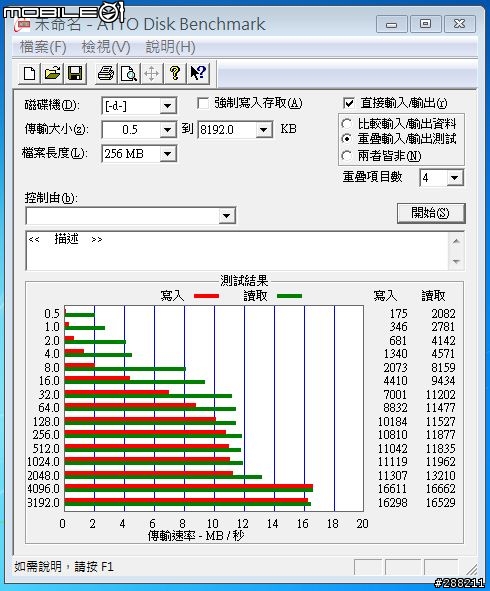Click the write value 10184

[392, 422]
